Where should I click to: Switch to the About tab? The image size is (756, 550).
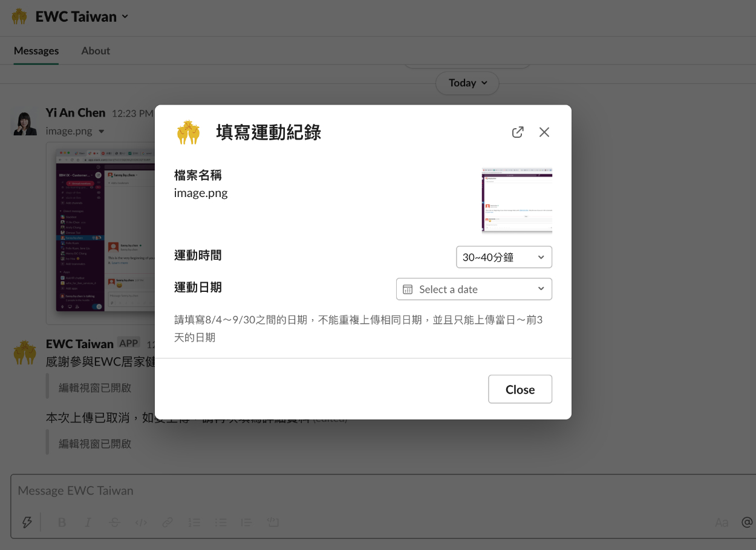96,51
